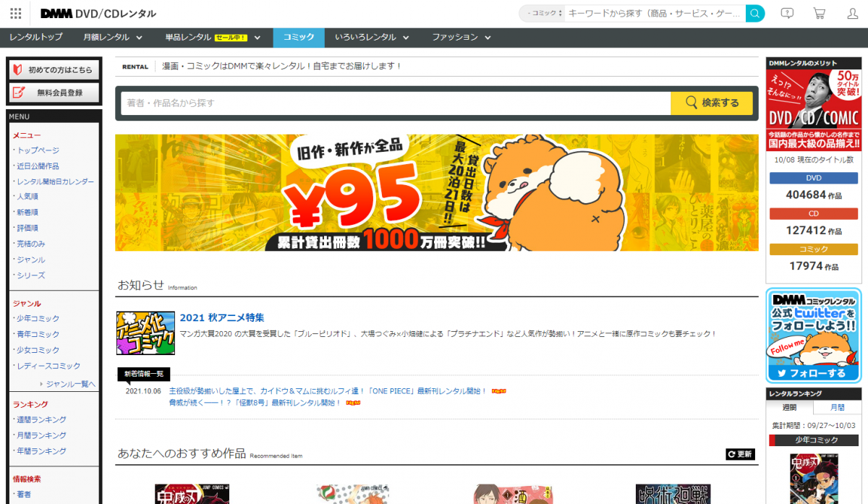
Task: Click the 新着情報一覧 label
Action: click(x=145, y=374)
